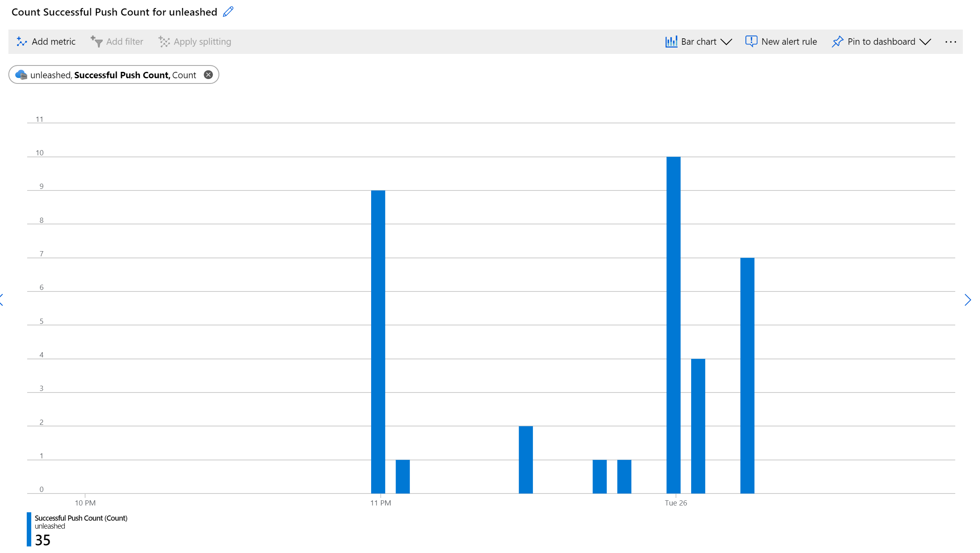Toggle the unleashed series in the legend

[50, 526]
